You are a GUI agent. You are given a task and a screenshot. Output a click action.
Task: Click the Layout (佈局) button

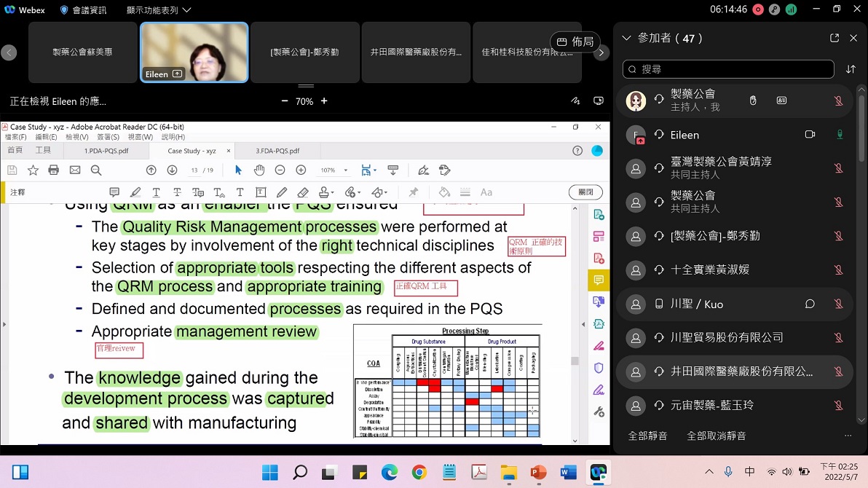click(575, 42)
